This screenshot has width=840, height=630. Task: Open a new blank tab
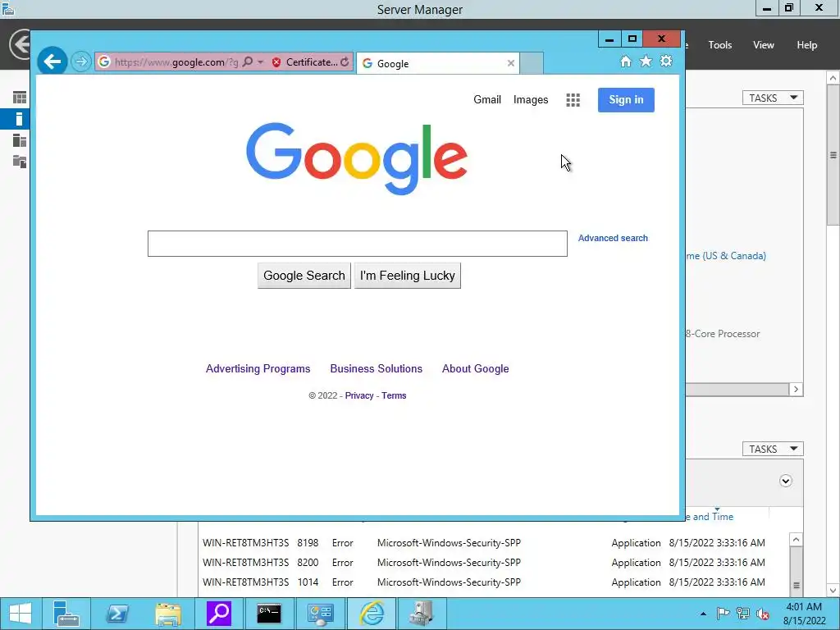click(532, 63)
